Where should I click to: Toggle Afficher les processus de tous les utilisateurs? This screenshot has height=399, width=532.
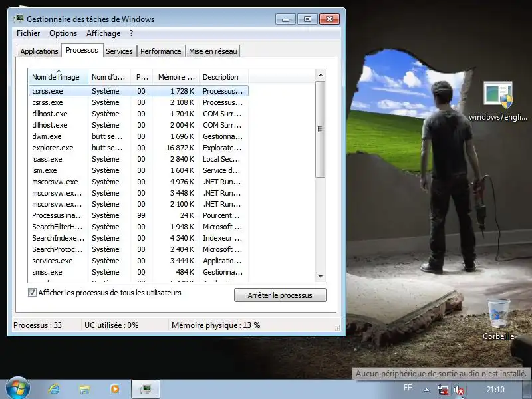pyautogui.click(x=32, y=293)
